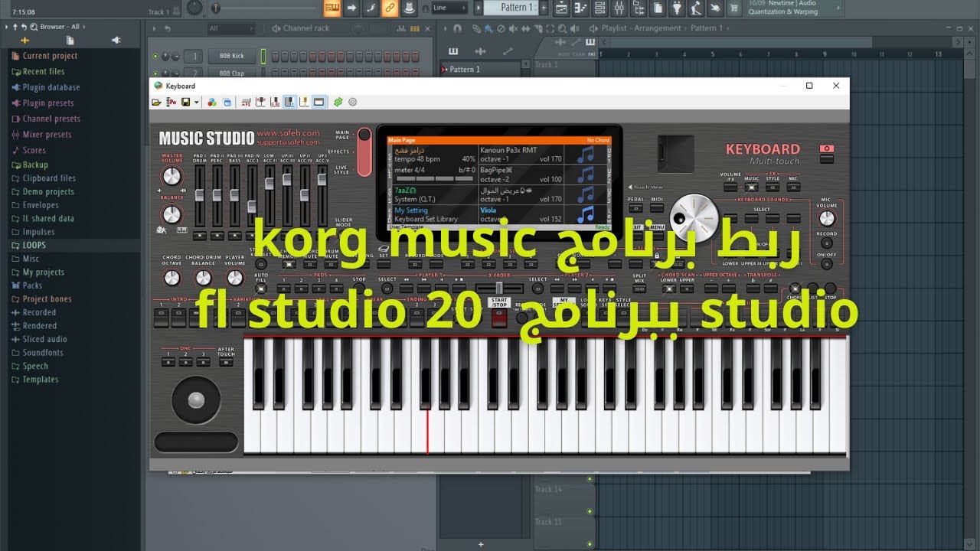Move the round joystick control

click(x=196, y=399)
